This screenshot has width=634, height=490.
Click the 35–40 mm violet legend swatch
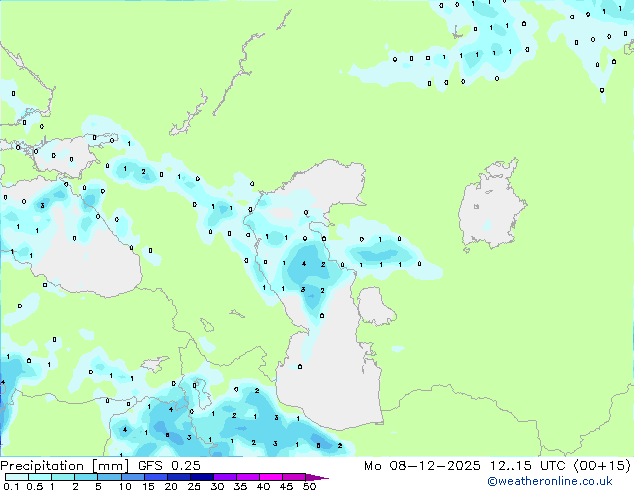pyautogui.click(x=248, y=477)
